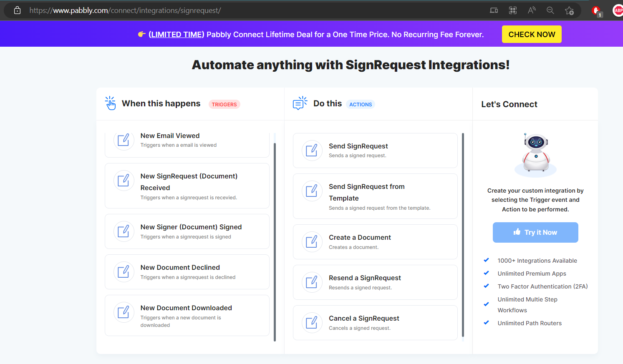Image resolution: width=623 pixels, height=364 pixels.
Task: Click the New Signer (Document) Signed icon
Action: [124, 231]
